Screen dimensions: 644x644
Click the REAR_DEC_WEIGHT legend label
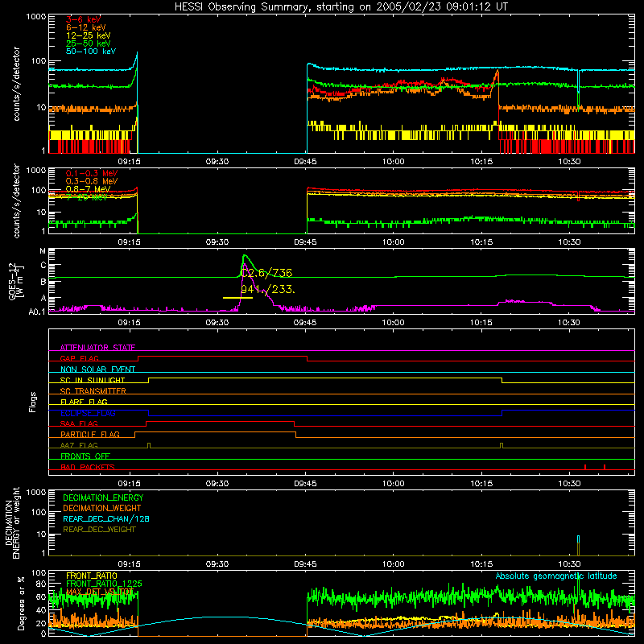tap(99, 530)
